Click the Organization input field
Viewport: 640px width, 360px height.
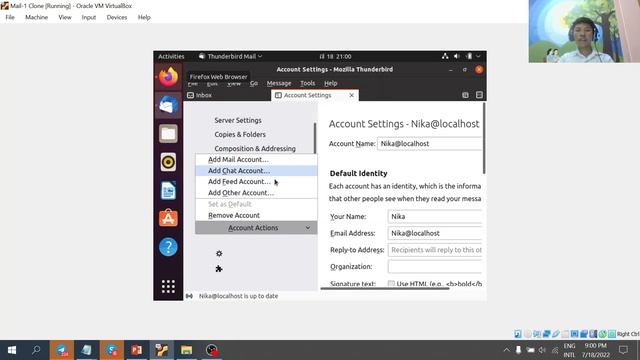(x=435, y=267)
